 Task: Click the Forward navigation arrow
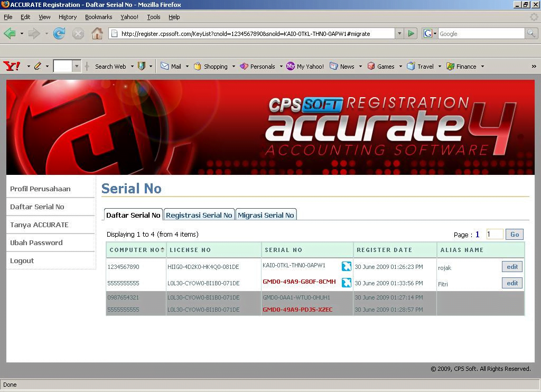pos(34,33)
